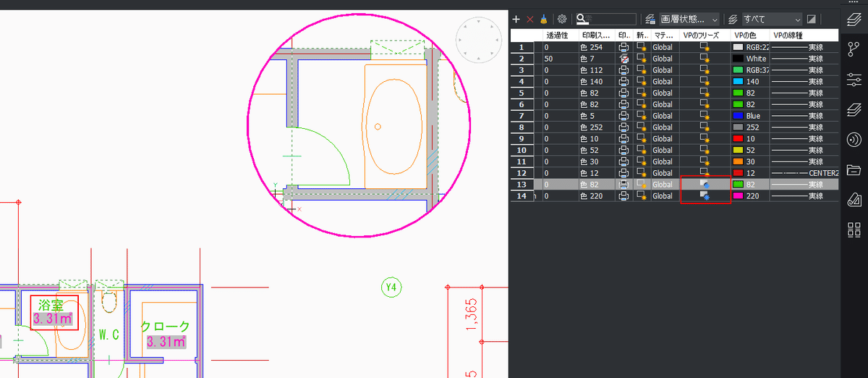The height and width of the screenshot is (378, 868).
Task: Change the cyan 140 swatch of row 4
Action: (739, 82)
